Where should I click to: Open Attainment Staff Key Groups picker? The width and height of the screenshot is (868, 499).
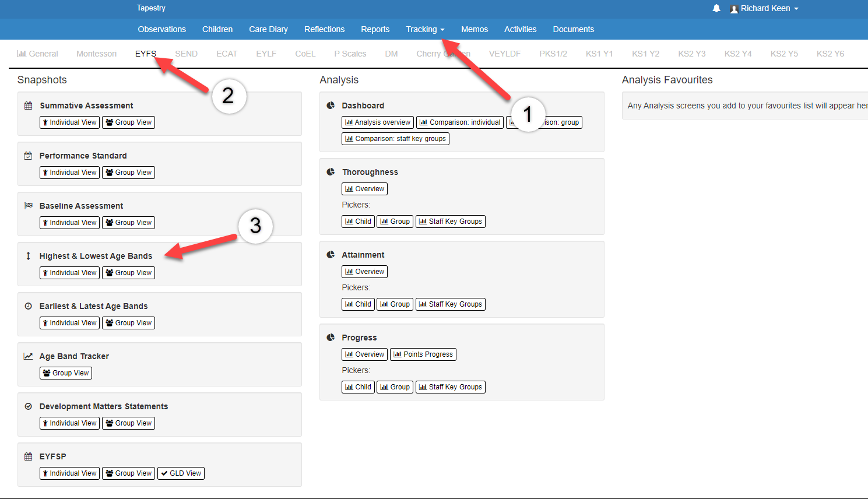pyautogui.click(x=451, y=304)
